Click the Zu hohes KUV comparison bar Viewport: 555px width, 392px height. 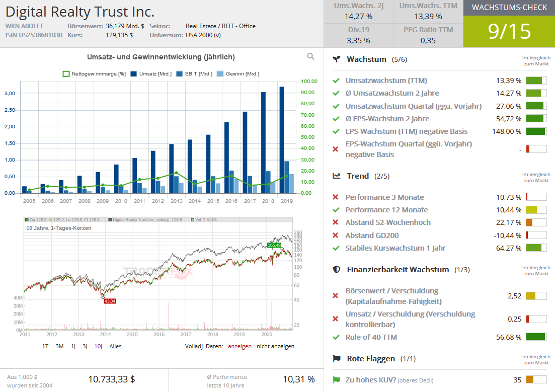point(536,380)
